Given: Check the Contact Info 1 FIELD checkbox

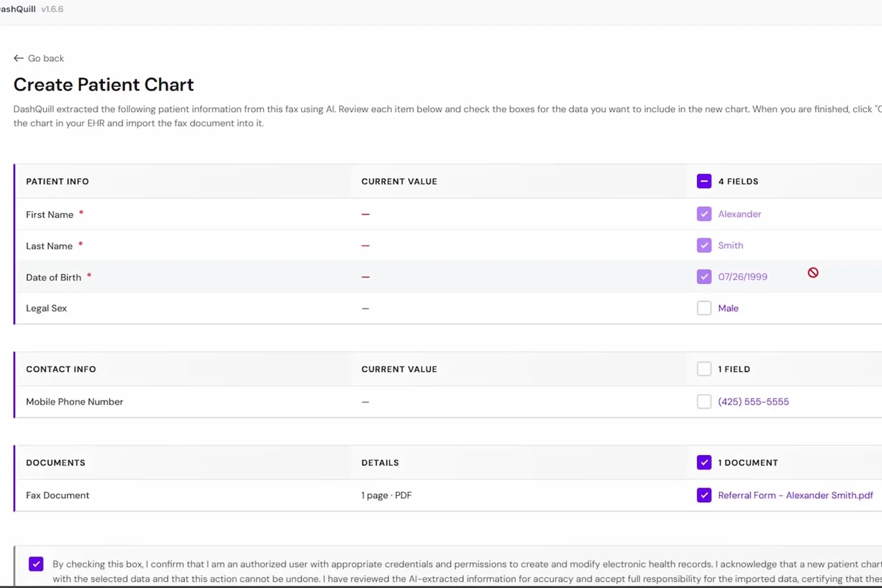Looking at the screenshot, I should point(704,369).
